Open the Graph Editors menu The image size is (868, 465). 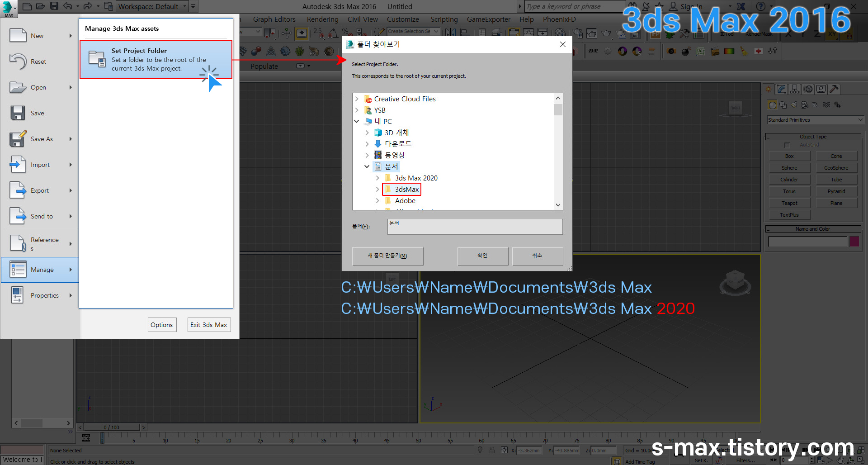point(274,19)
